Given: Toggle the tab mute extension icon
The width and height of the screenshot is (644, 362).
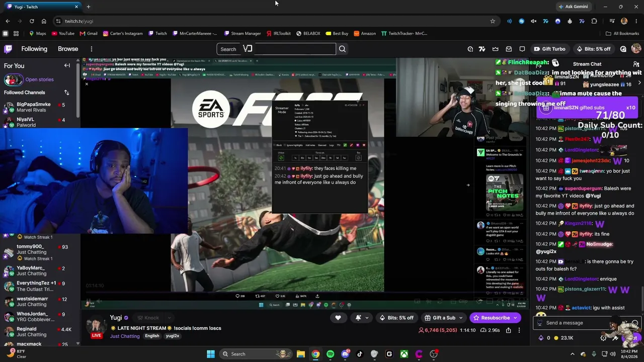Looking at the screenshot, I should pyautogui.click(x=533, y=21).
